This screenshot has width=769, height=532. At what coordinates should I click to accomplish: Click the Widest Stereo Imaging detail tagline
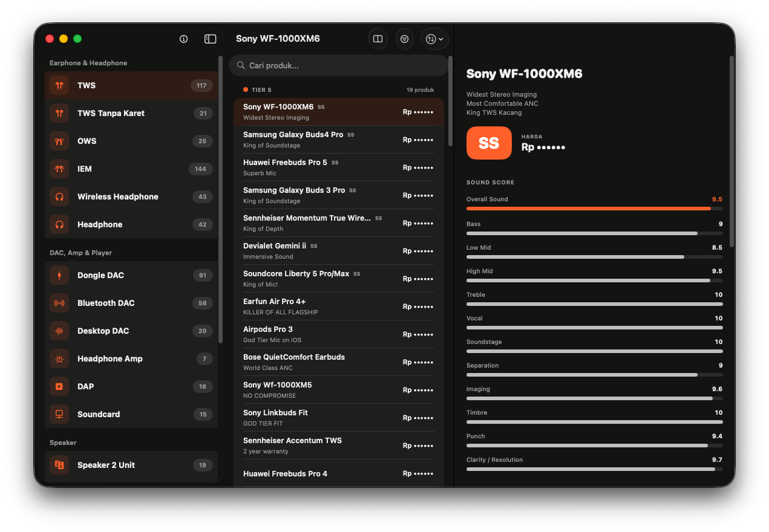[x=502, y=94]
